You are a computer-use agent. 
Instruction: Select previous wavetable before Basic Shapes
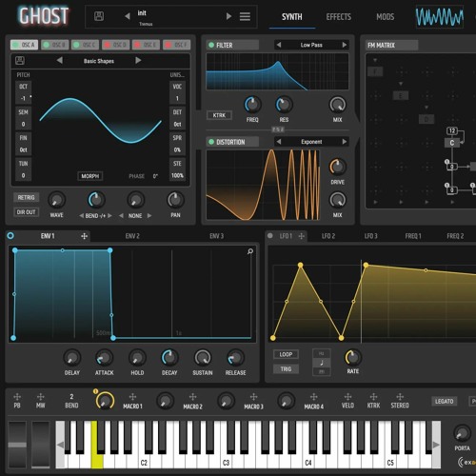60,60
